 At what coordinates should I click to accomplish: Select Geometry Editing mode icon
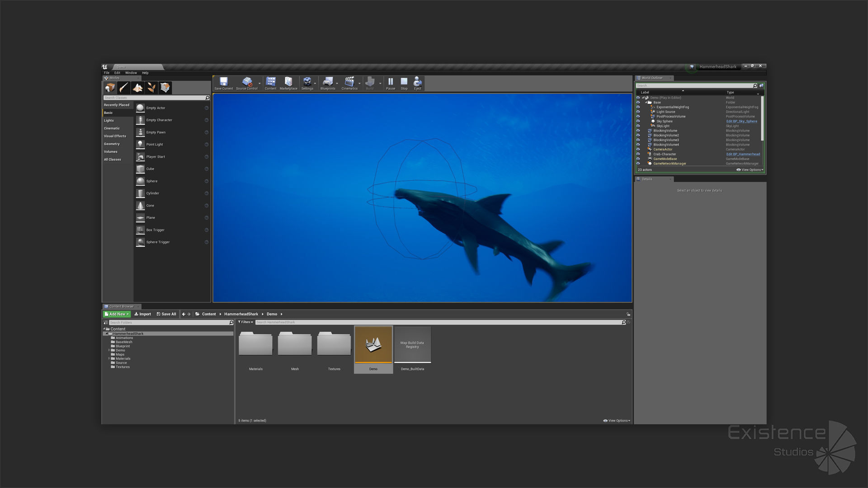click(x=165, y=88)
